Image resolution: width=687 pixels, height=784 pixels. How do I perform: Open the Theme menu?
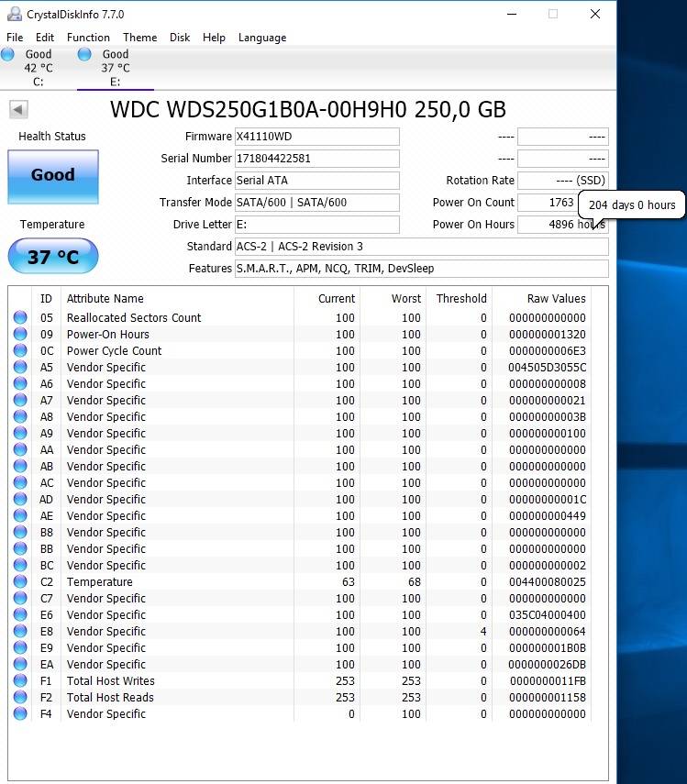[139, 38]
